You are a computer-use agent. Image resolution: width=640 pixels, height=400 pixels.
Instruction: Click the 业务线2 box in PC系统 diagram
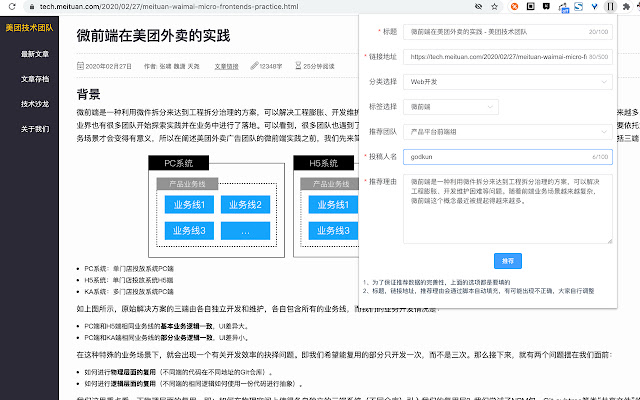click(x=245, y=204)
